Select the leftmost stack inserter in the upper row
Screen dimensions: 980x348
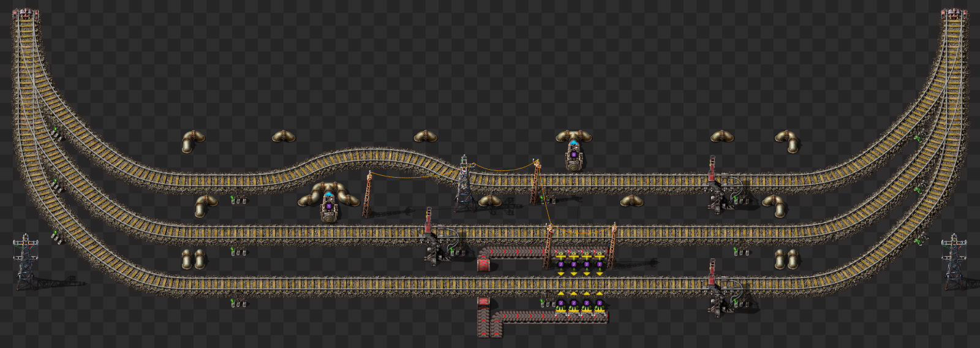[560, 264]
